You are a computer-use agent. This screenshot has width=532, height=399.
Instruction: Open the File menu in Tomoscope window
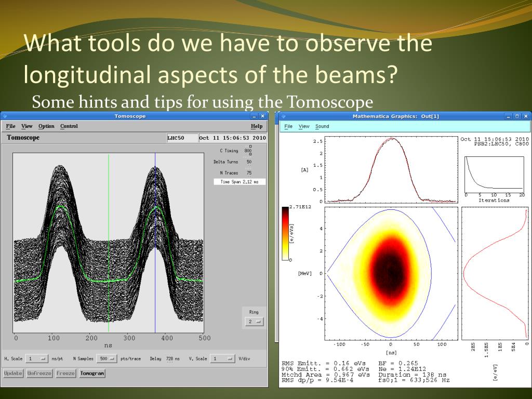coord(10,126)
